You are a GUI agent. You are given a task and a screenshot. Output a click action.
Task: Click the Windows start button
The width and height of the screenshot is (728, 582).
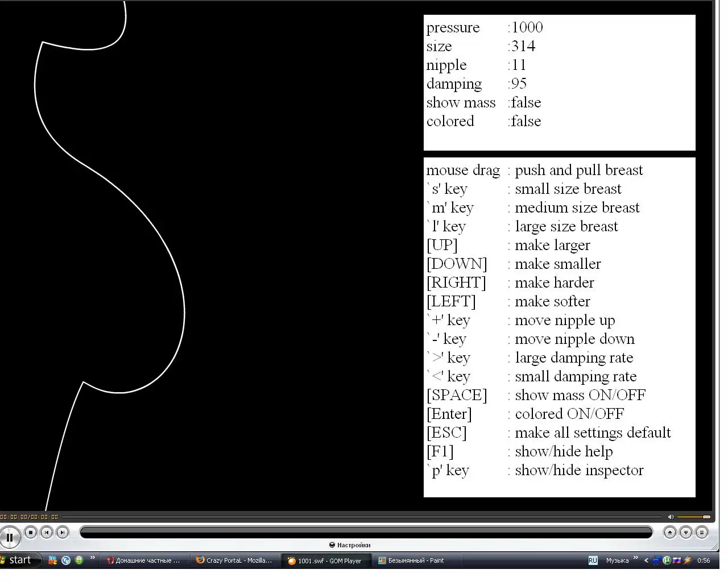click(x=20, y=560)
